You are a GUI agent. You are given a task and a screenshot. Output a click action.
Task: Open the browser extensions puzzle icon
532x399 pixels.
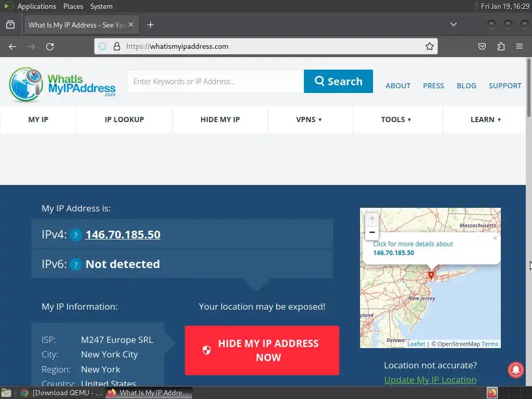coord(501,46)
